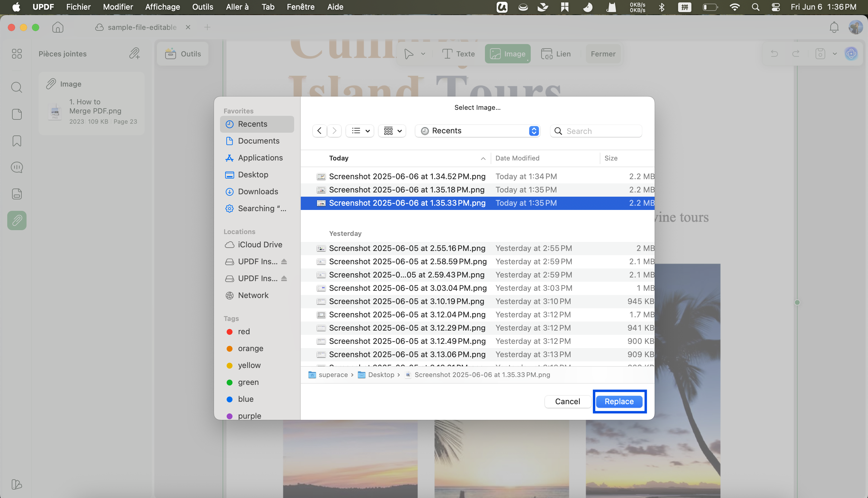Add attachment with paperclip plus icon
868x498 pixels.
click(135, 54)
